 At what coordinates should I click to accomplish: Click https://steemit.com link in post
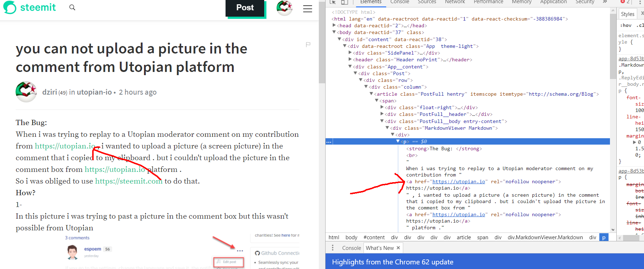tap(129, 181)
